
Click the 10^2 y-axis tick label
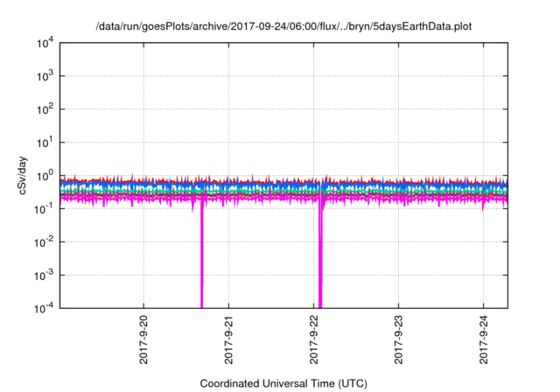(x=45, y=109)
